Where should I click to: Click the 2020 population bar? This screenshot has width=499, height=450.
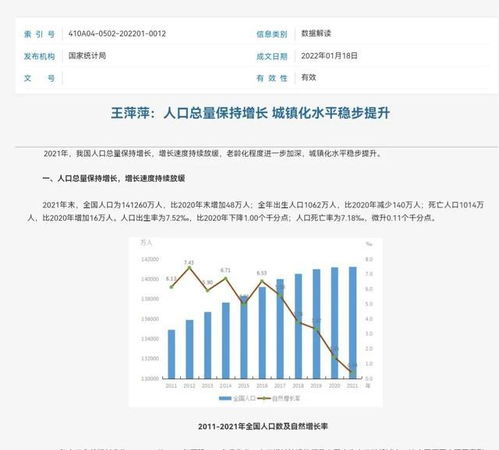tap(334, 323)
